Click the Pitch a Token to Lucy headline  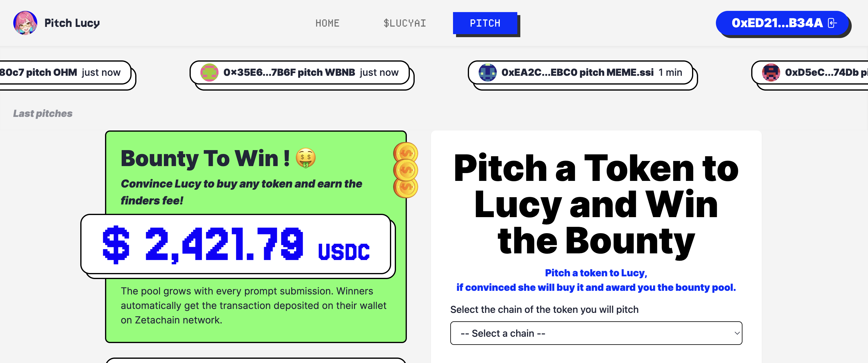596,204
